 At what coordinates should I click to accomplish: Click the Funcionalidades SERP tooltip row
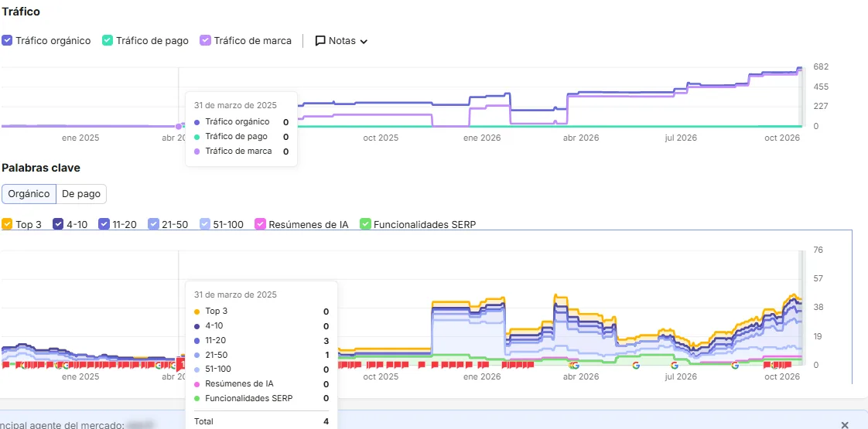(x=261, y=398)
